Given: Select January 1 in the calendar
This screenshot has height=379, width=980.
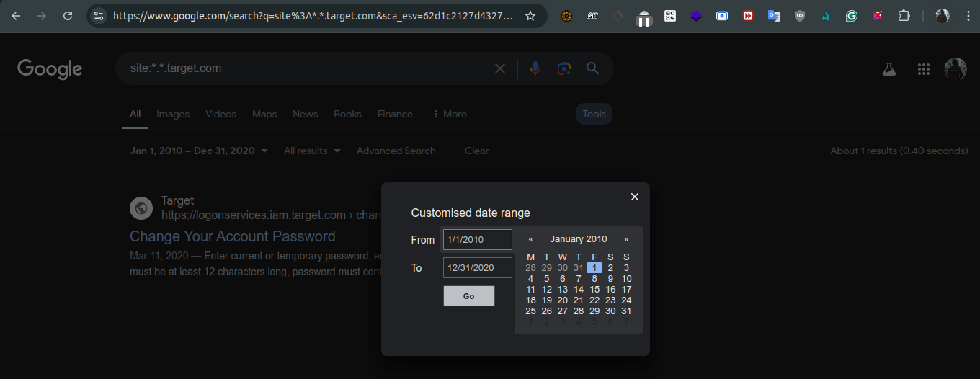Looking at the screenshot, I should point(594,267).
